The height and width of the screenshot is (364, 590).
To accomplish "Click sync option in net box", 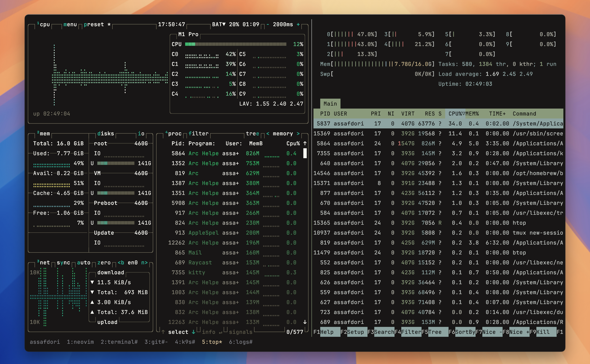I will coord(63,263).
